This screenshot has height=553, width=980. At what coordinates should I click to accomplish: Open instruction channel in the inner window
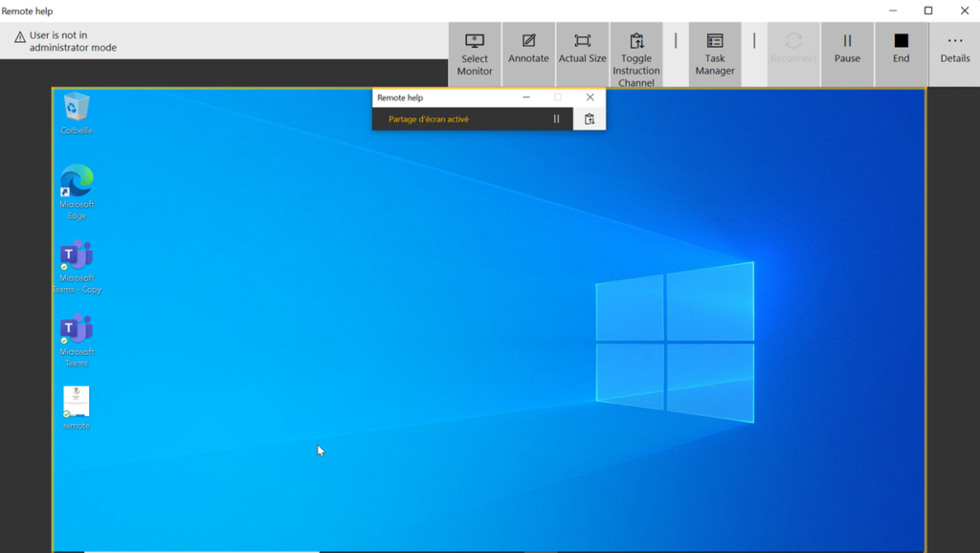(x=590, y=120)
